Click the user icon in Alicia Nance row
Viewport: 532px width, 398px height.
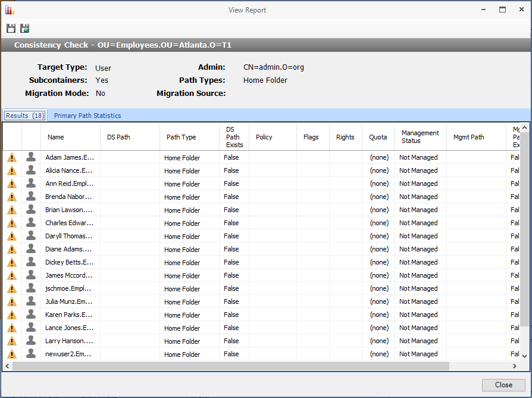tap(31, 170)
